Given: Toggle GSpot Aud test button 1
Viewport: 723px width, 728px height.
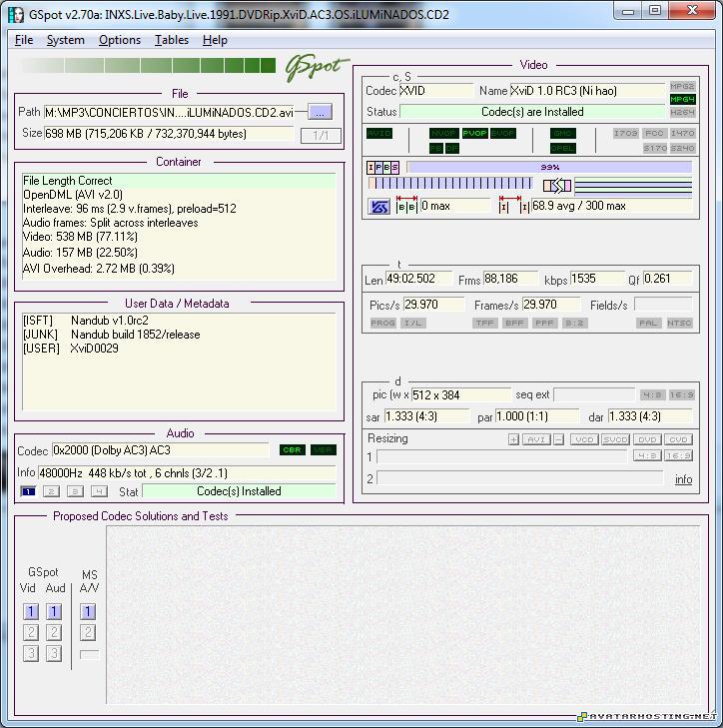Looking at the screenshot, I should coord(54,611).
